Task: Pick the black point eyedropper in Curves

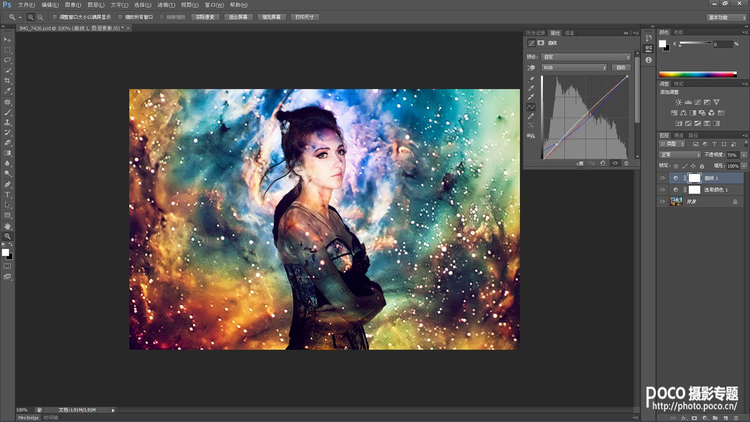Action: click(531, 79)
